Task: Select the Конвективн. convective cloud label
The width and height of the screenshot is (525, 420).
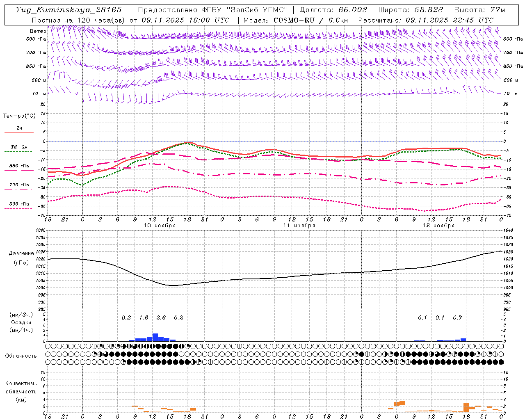Action: 21,384
